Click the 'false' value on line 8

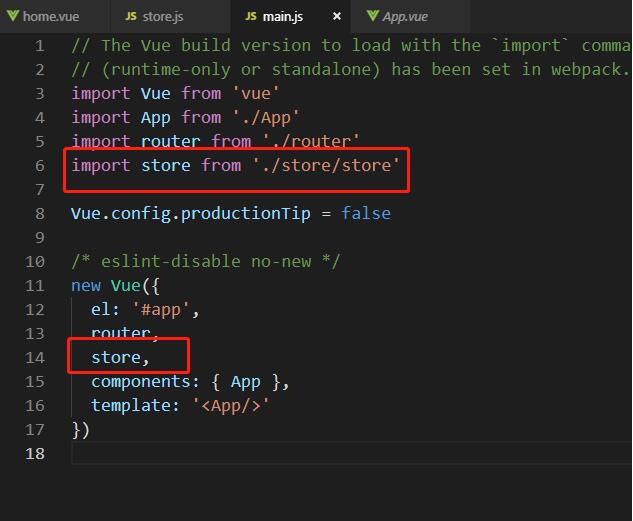[366, 213]
